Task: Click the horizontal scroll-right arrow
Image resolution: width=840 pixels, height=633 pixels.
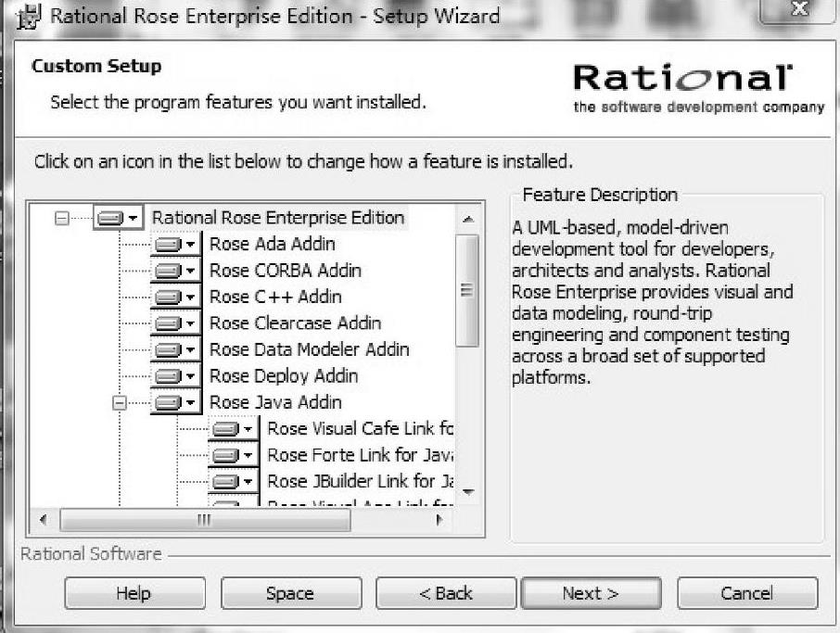Action: click(439, 519)
